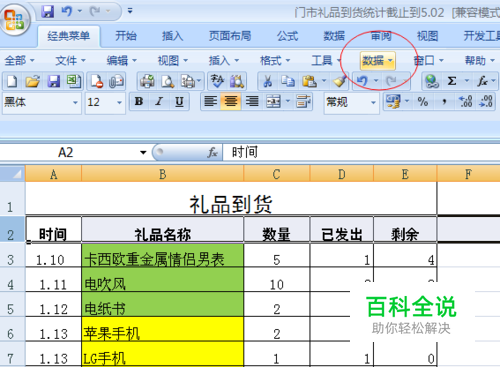
Task: Open the 帮助 classic menu
Action: point(480,61)
